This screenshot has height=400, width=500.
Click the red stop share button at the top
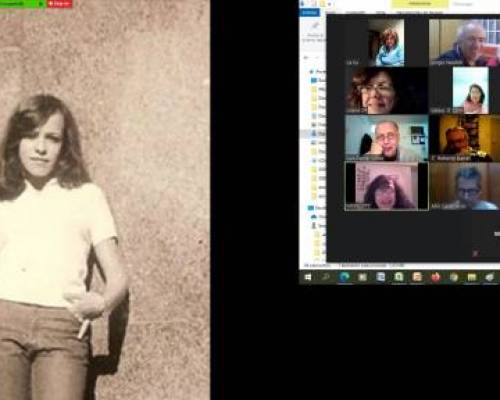click(60, 4)
